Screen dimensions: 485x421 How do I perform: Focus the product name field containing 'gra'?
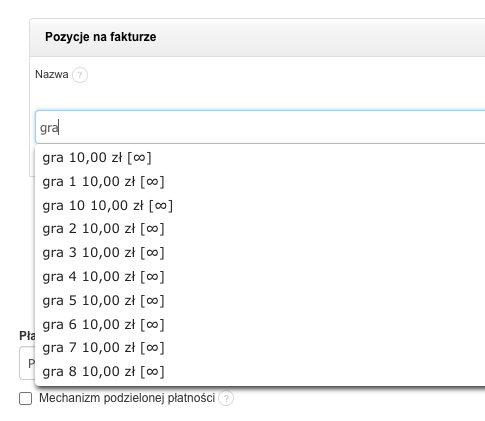coord(260,127)
